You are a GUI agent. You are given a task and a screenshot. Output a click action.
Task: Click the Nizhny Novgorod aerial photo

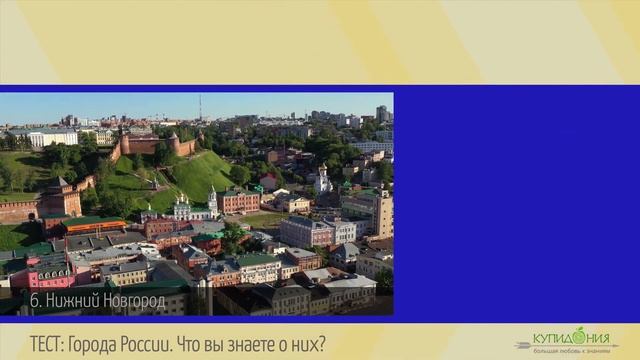click(x=197, y=204)
